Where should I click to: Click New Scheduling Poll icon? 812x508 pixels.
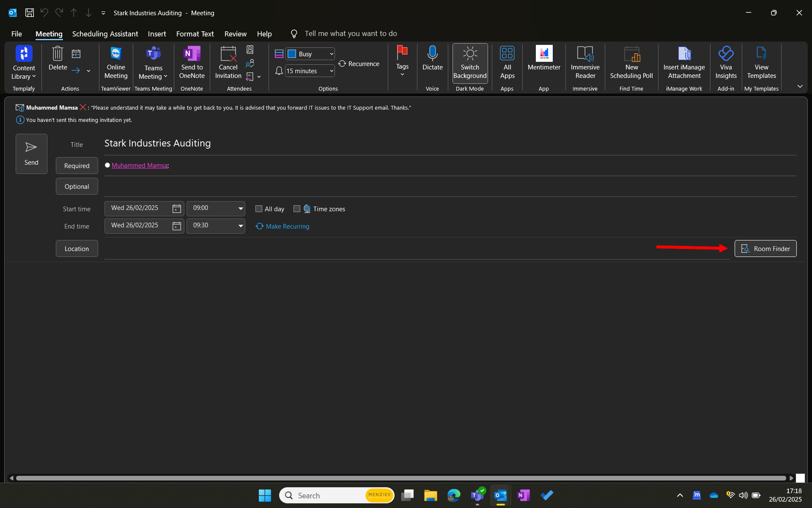(x=631, y=54)
